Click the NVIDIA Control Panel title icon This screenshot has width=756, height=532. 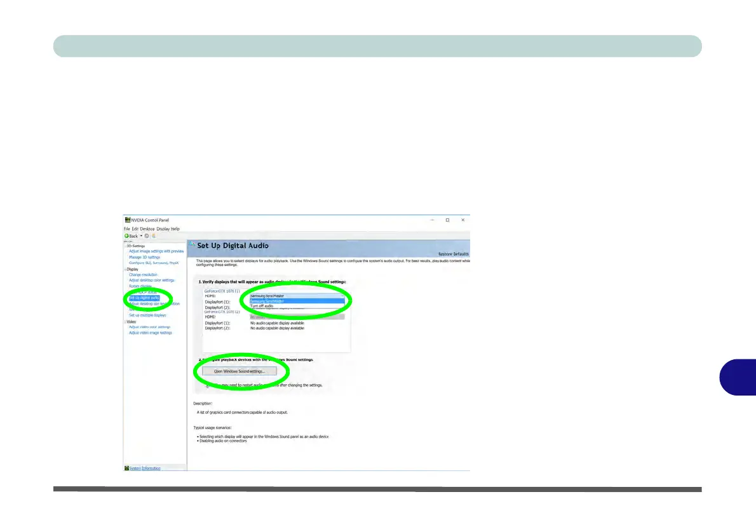tap(127, 220)
